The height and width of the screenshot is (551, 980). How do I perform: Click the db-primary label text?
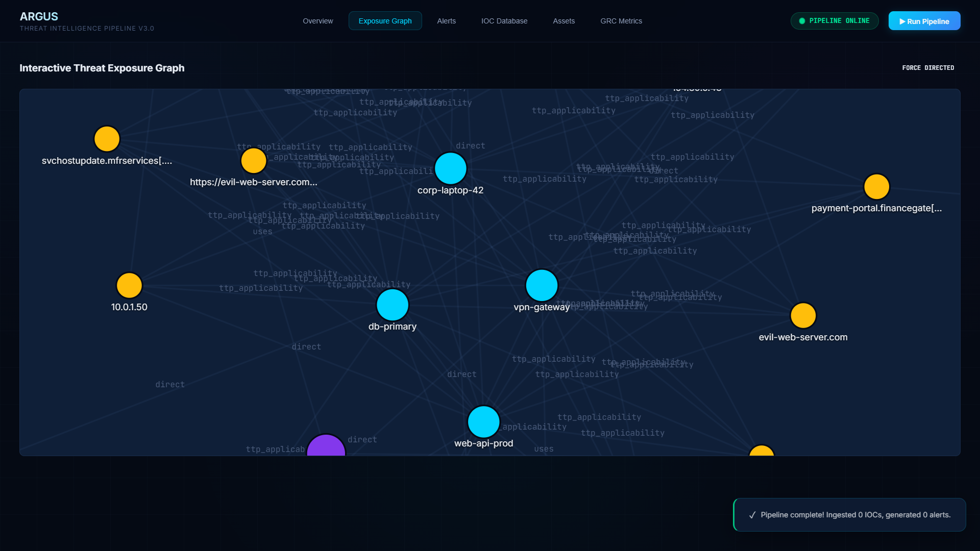(392, 327)
